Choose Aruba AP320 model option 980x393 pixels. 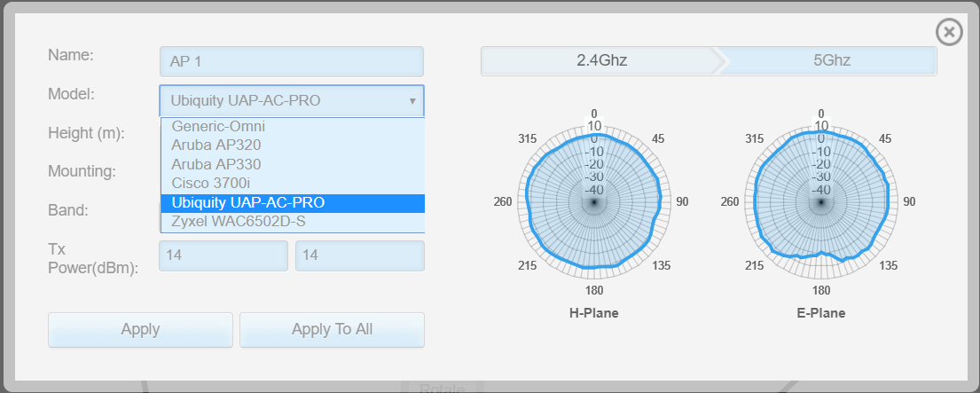tap(217, 145)
